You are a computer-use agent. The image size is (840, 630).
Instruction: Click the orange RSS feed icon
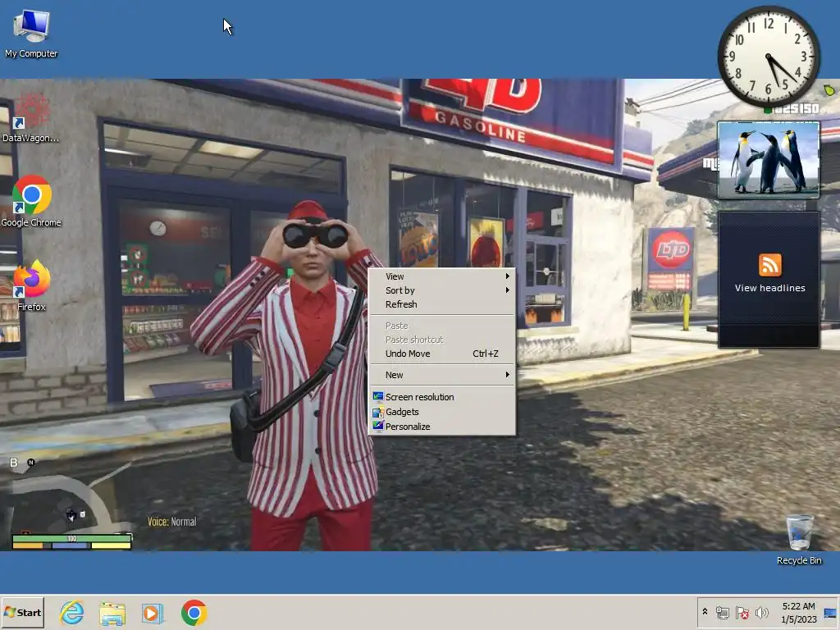[x=769, y=265]
